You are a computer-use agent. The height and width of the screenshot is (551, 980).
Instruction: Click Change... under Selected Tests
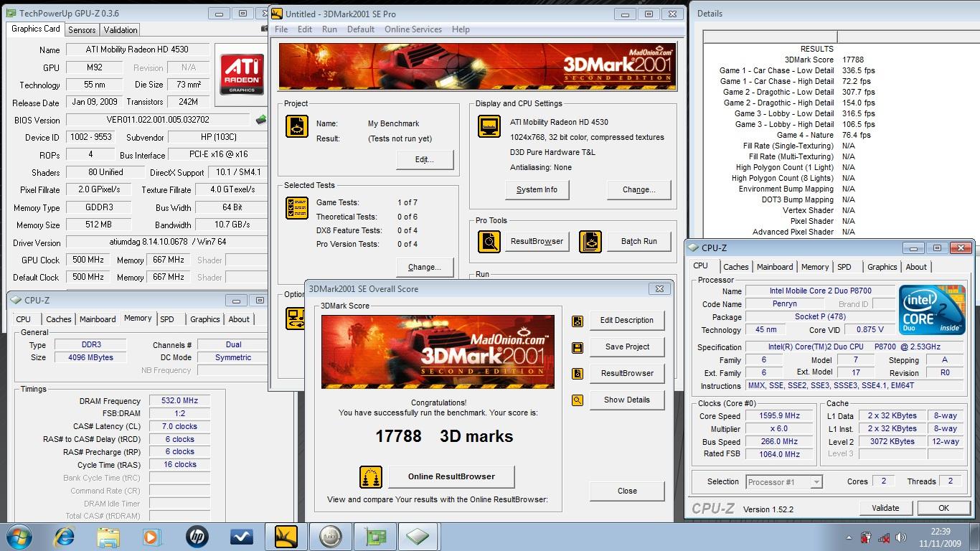pyautogui.click(x=425, y=267)
